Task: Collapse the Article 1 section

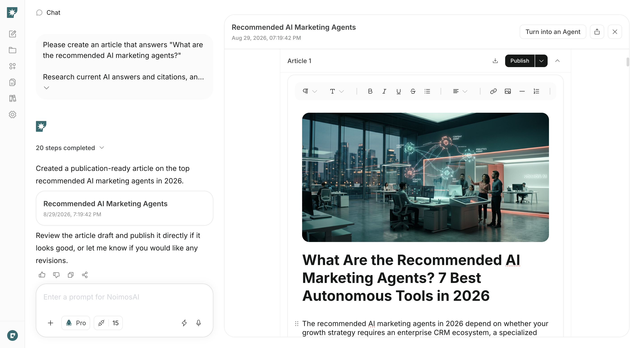Action: coord(557,61)
